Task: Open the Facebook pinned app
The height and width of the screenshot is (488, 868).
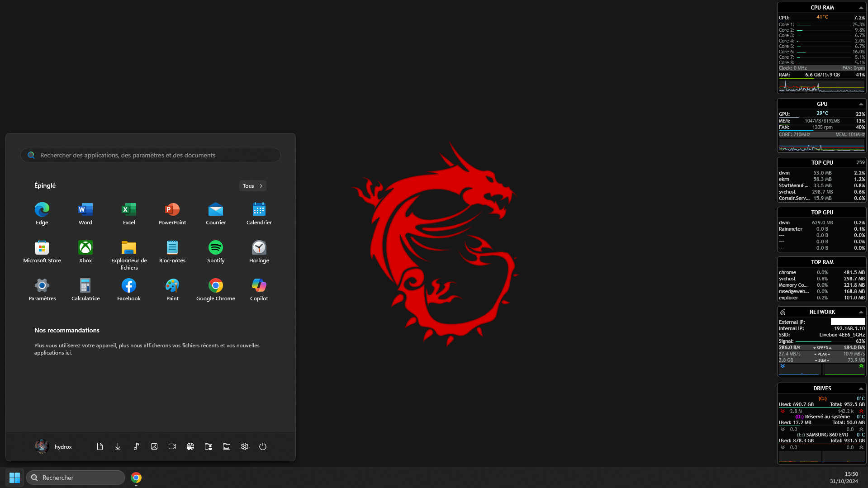Action: click(129, 289)
